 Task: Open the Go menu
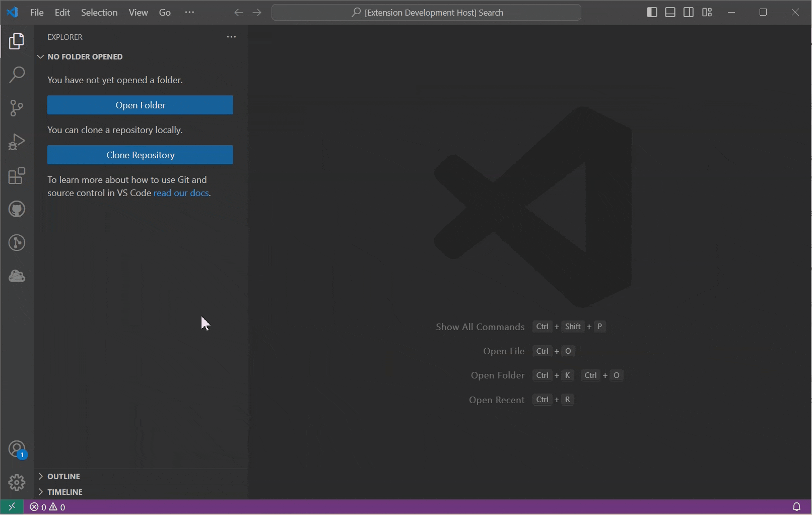point(165,12)
